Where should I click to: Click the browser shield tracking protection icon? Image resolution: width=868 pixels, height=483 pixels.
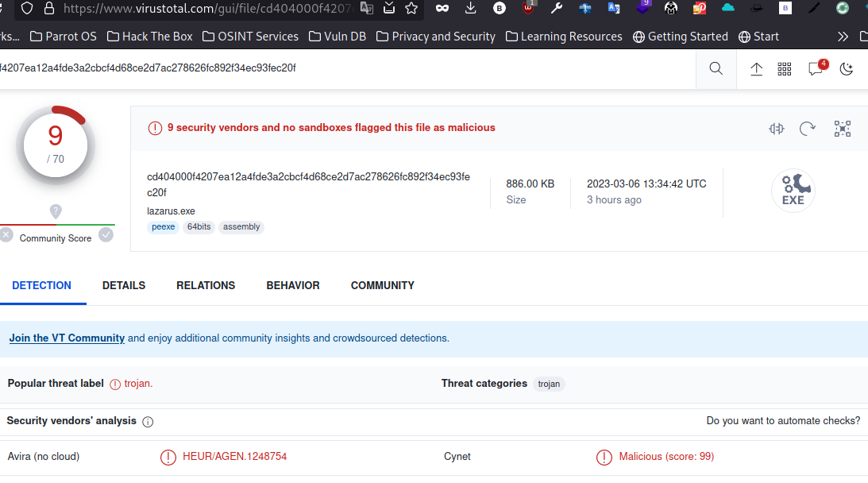click(26, 8)
